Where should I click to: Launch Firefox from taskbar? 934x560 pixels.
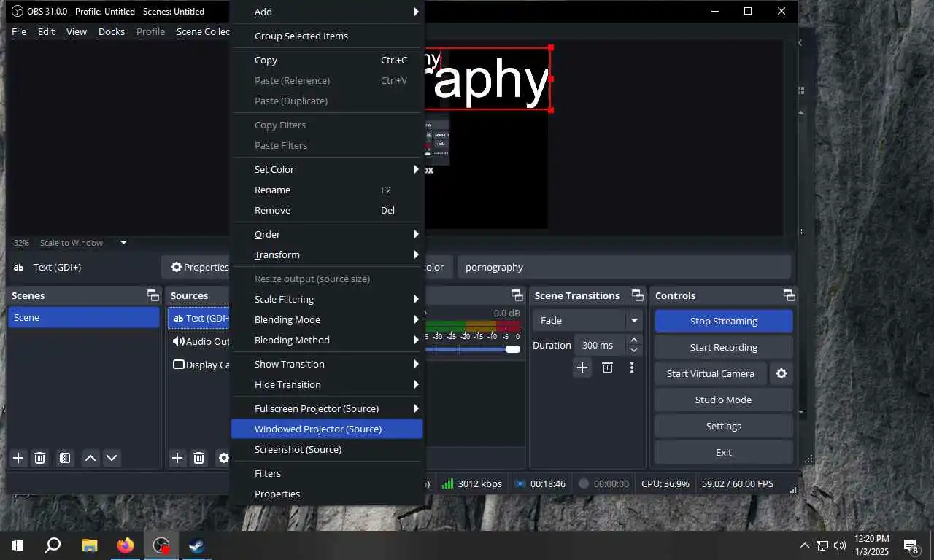(126, 545)
